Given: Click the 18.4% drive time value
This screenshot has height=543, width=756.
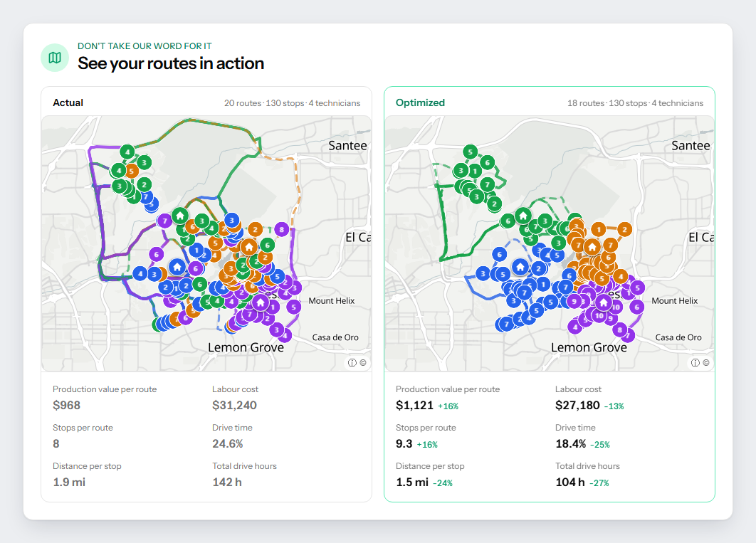Looking at the screenshot, I should point(571,444).
